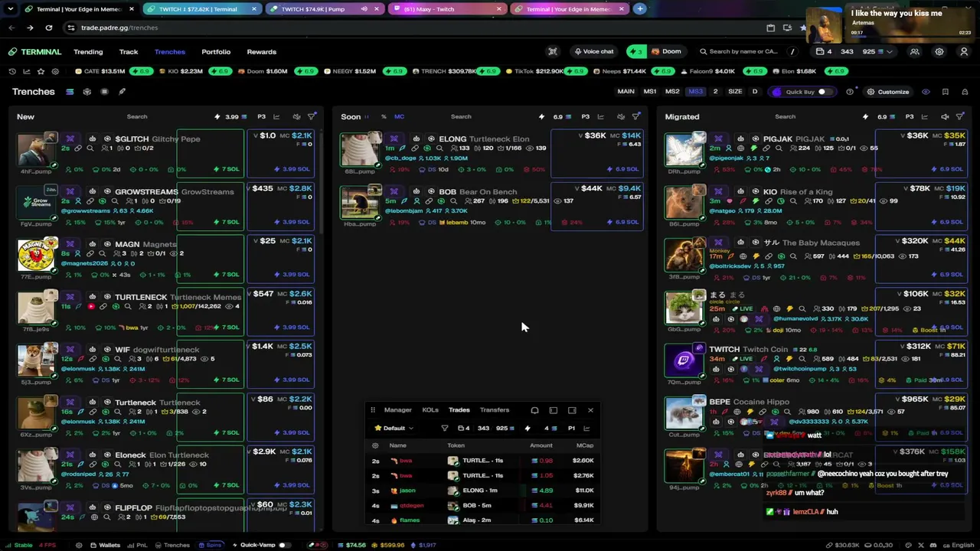Open the chart icon in the ticker bar
The height and width of the screenshot is (551, 980).
tap(27, 71)
